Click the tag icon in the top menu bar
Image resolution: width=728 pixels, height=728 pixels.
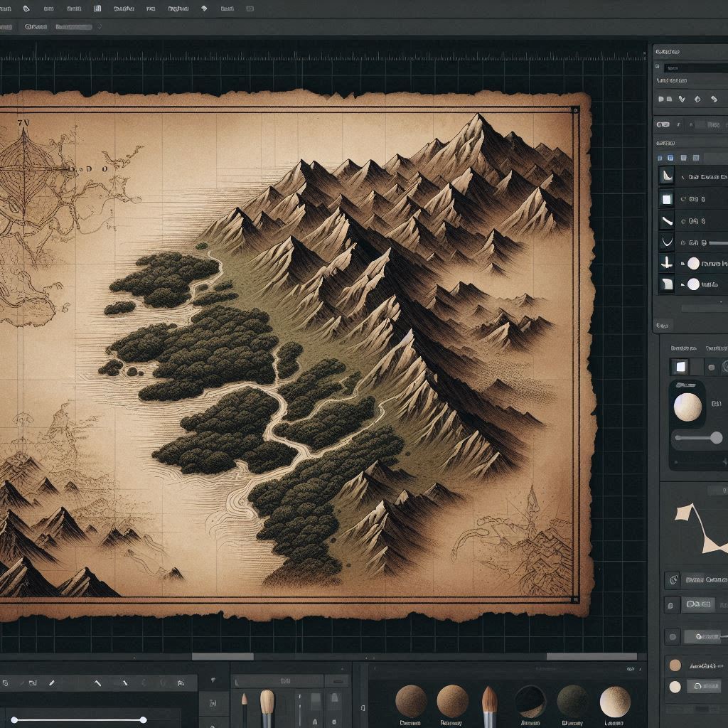pyautogui.click(x=26, y=9)
